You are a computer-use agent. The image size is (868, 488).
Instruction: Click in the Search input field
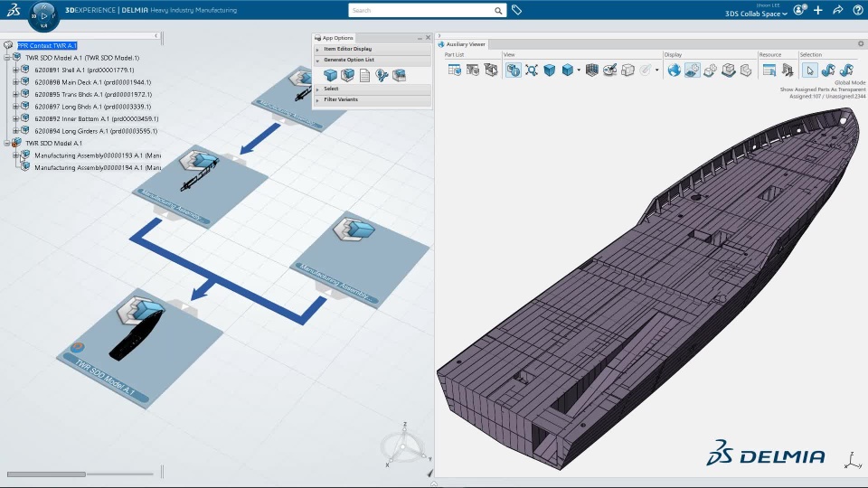point(420,11)
